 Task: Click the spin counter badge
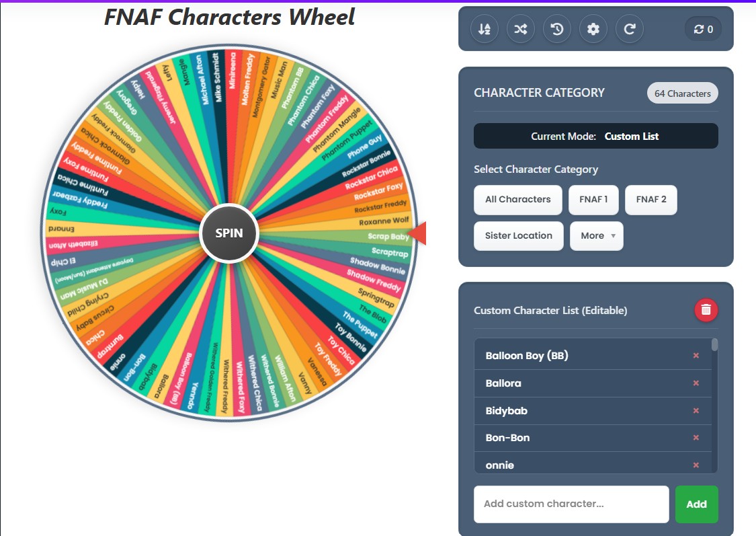pos(703,29)
